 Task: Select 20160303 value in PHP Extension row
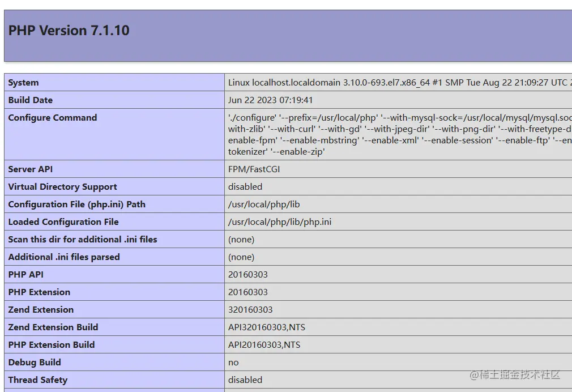[247, 292]
